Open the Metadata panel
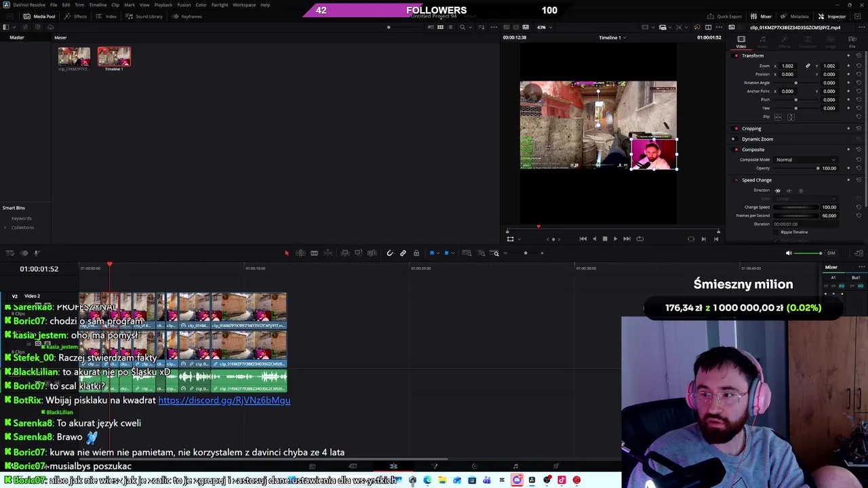The width and height of the screenshot is (868, 488). [x=795, y=16]
